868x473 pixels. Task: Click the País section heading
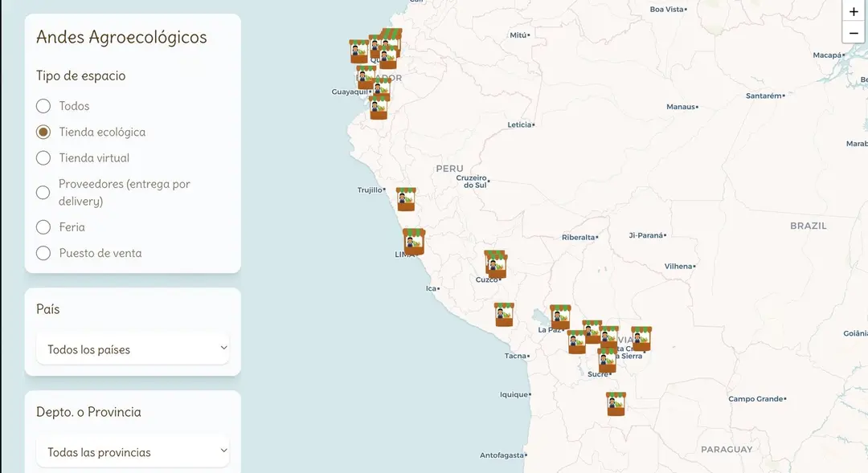[48, 308]
